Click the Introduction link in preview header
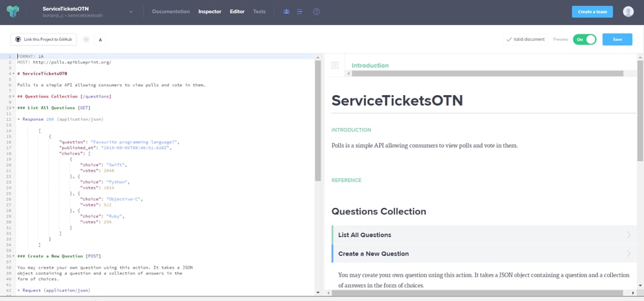 (370, 65)
